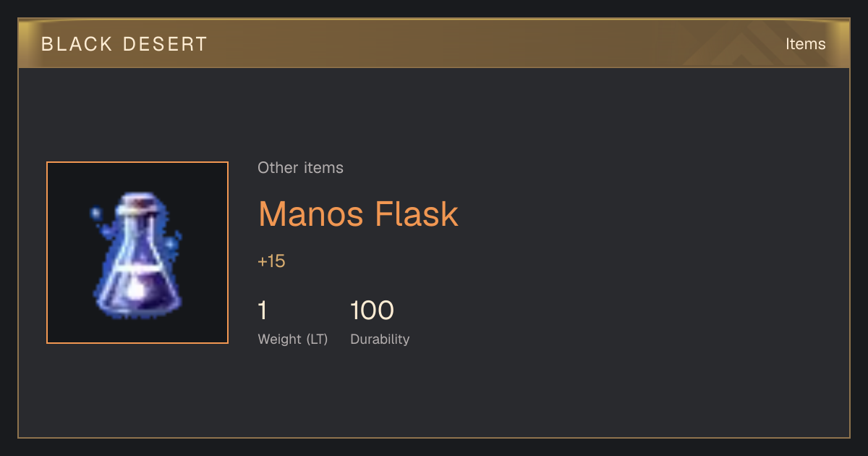
Task: Click the Manos Flask item icon
Action: pyautogui.click(x=137, y=255)
